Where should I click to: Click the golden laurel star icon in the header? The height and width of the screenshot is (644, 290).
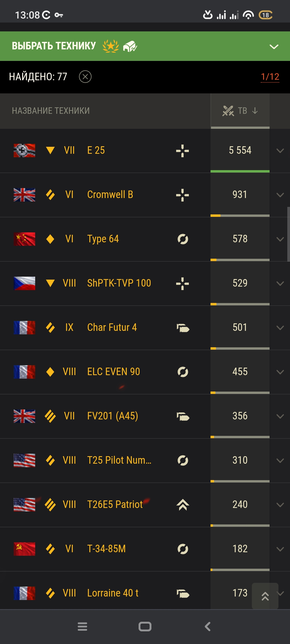pyautogui.click(x=111, y=46)
